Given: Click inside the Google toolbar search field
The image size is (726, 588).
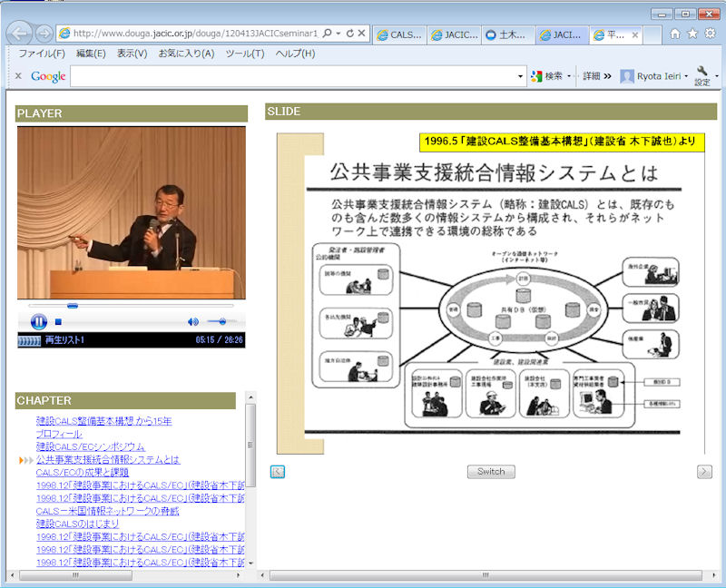Looking at the screenshot, I should click(x=295, y=76).
